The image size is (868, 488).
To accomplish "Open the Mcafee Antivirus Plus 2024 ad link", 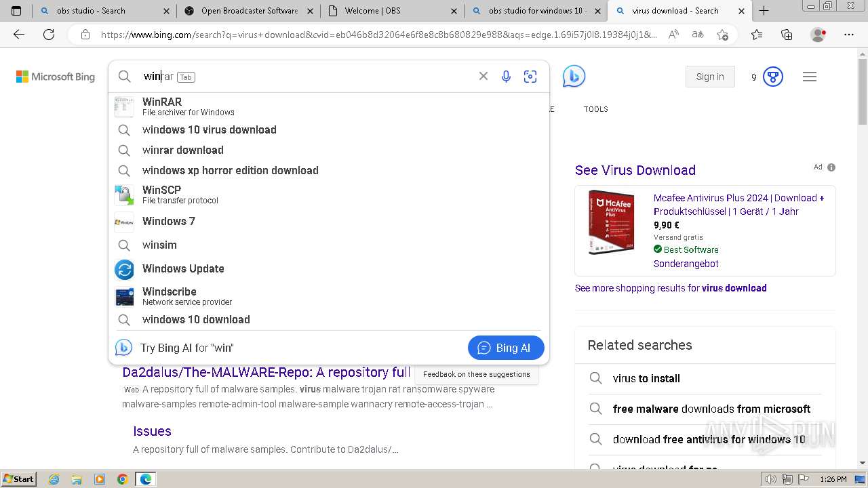I will 739,205.
